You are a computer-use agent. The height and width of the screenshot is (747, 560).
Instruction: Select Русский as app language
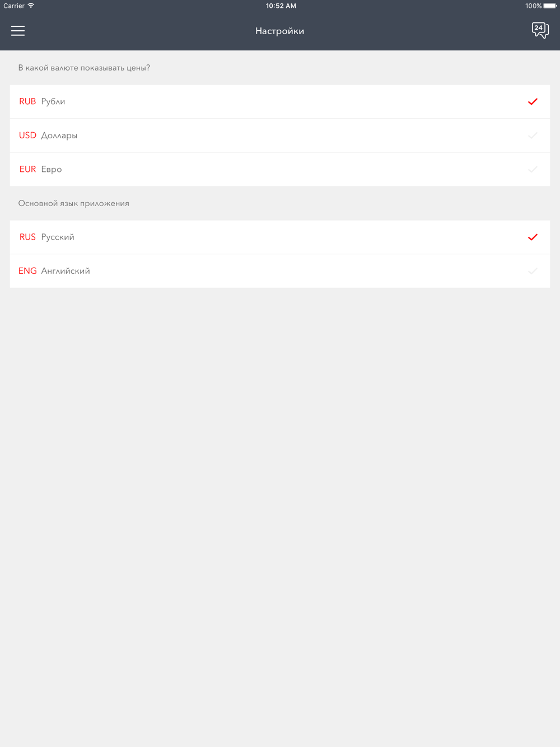tap(280, 237)
